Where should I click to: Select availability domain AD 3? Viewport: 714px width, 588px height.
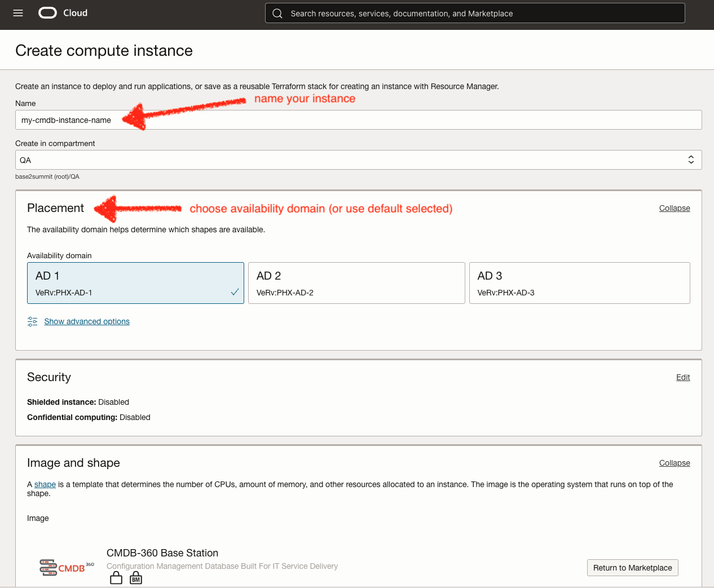coord(580,283)
